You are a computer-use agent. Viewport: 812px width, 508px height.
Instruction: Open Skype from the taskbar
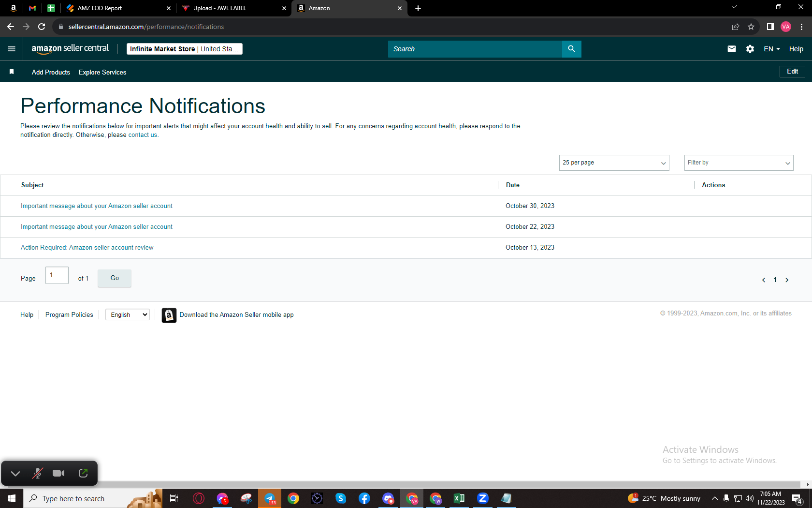341,498
